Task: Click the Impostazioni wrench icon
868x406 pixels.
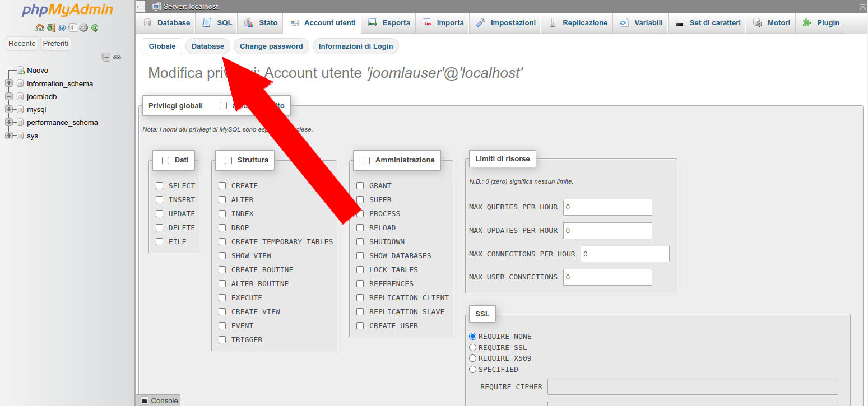Action: tap(481, 23)
